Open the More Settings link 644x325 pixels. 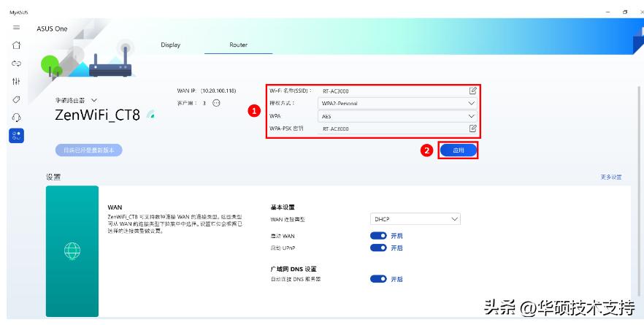(610, 177)
